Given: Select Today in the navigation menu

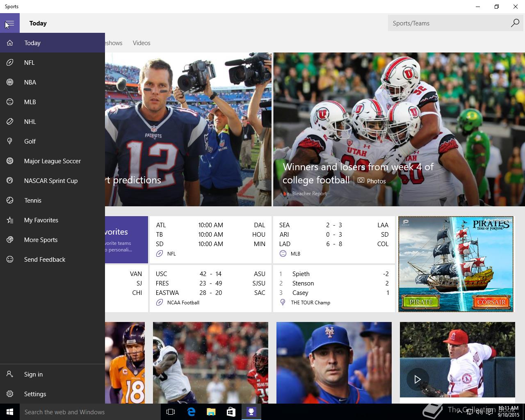Looking at the screenshot, I should [x=52, y=43].
